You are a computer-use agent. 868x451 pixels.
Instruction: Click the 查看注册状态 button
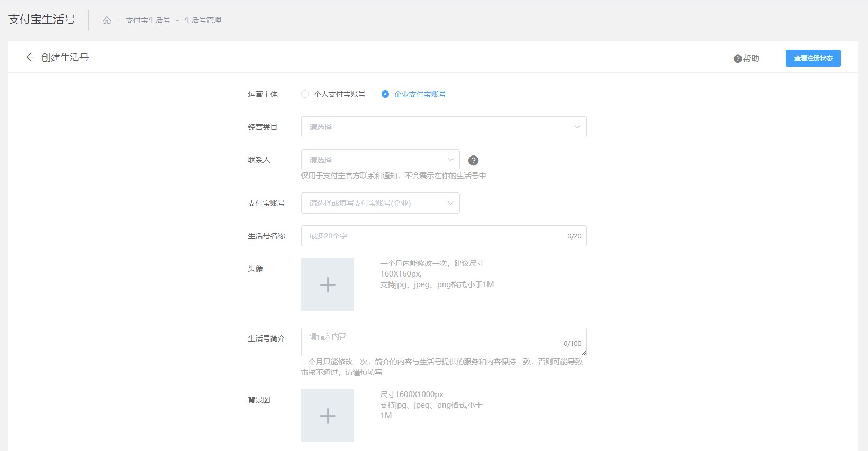813,58
